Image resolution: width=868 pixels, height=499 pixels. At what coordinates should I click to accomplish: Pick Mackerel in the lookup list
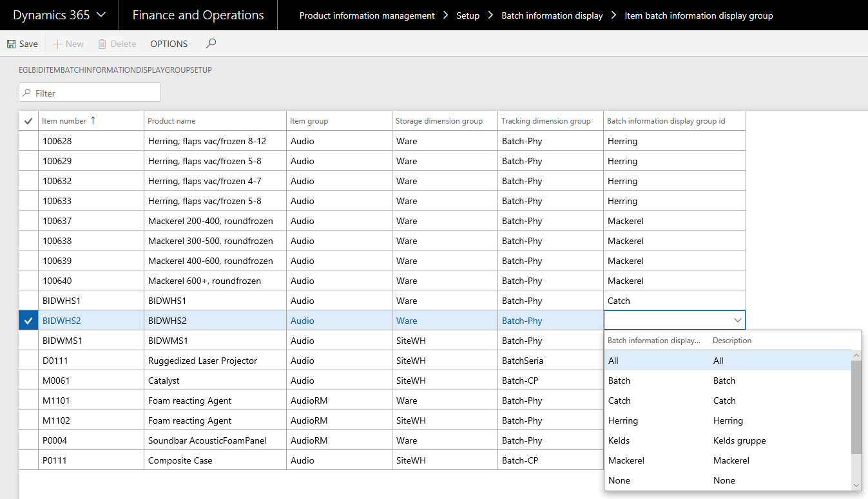pos(626,460)
